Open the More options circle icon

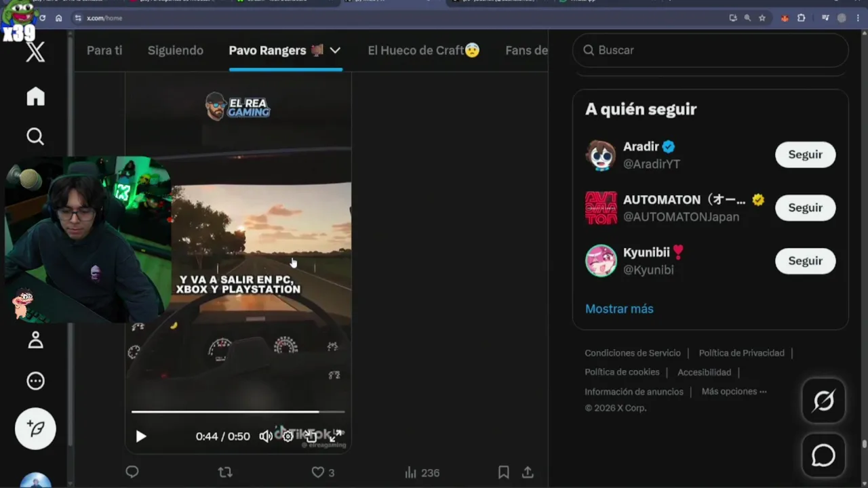click(x=35, y=381)
